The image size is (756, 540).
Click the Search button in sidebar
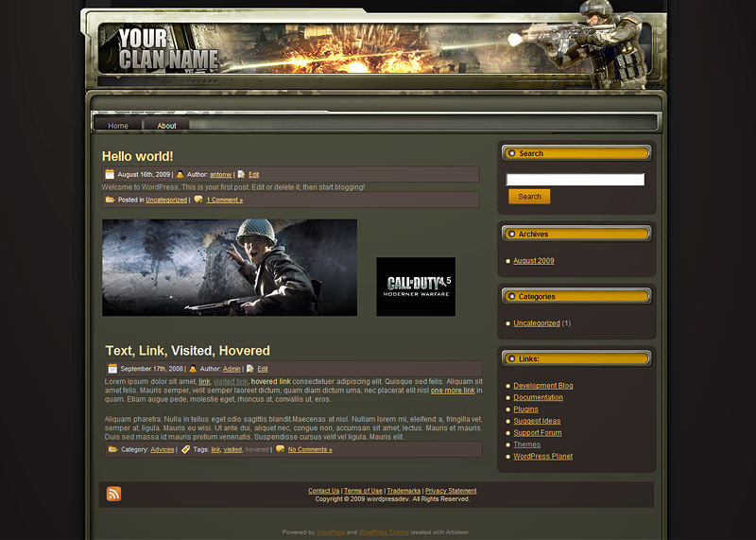(x=529, y=197)
